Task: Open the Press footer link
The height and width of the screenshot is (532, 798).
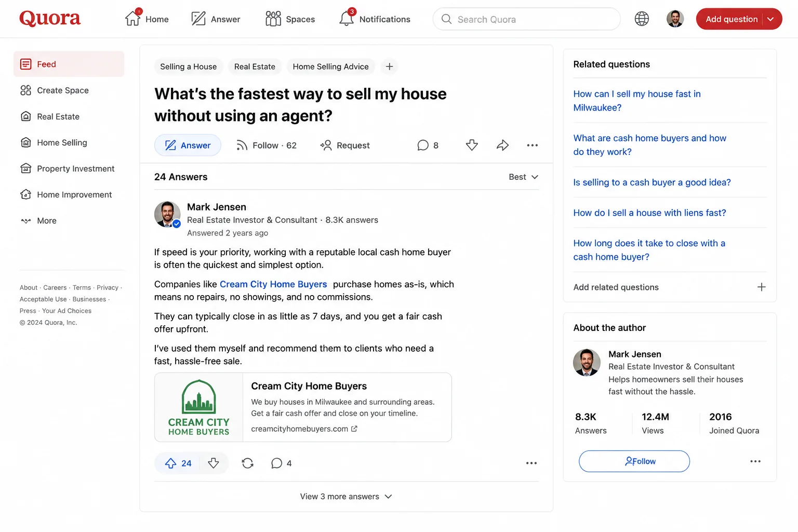Action: pyautogui.click(x=28, y=311)
